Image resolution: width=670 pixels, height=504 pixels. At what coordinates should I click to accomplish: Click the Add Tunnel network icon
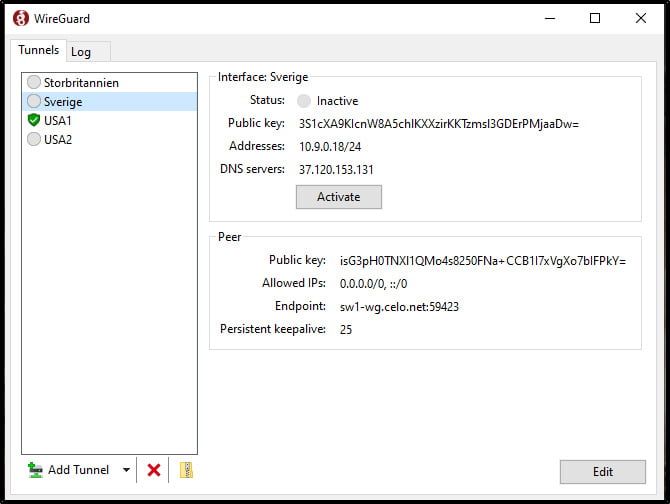click(35, 470)
